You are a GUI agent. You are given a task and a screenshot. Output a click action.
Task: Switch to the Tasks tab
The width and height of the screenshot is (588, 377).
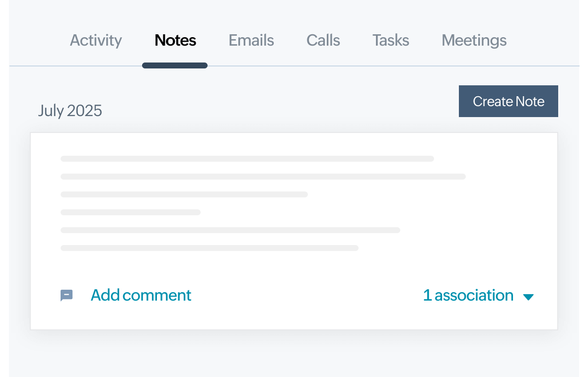tap(390, 40)
